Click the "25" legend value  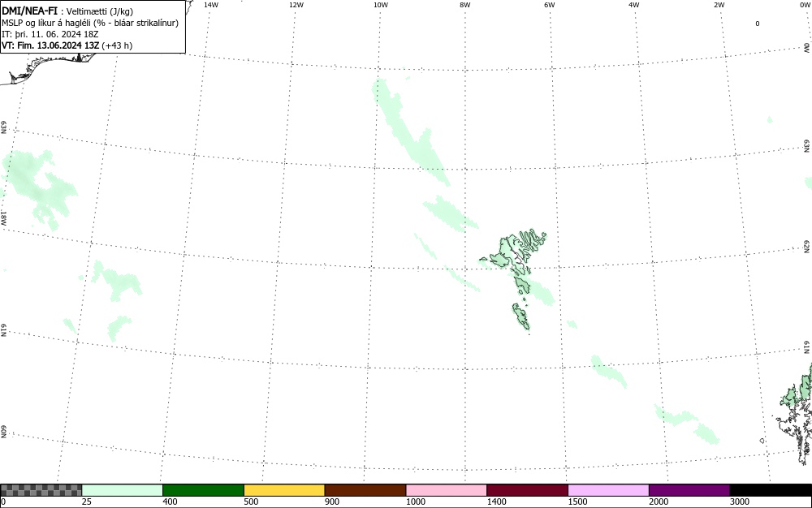click(x=87, y=502)
